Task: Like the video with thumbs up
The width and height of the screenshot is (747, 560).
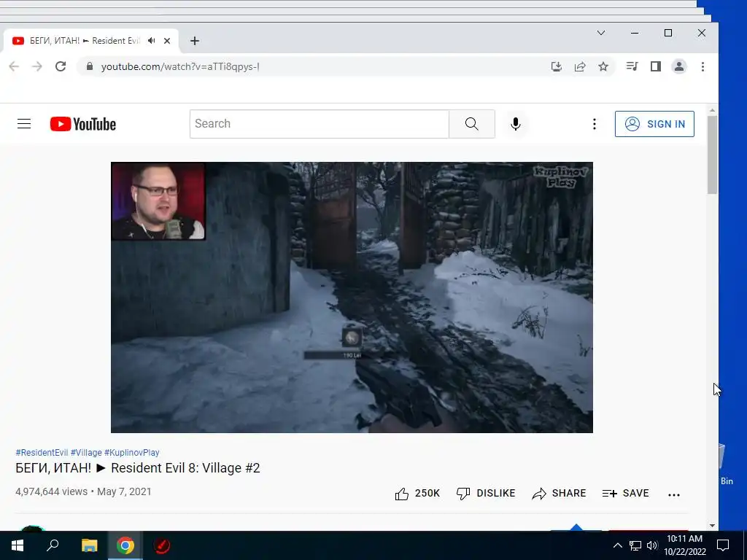Action: [x=417, y=494]
